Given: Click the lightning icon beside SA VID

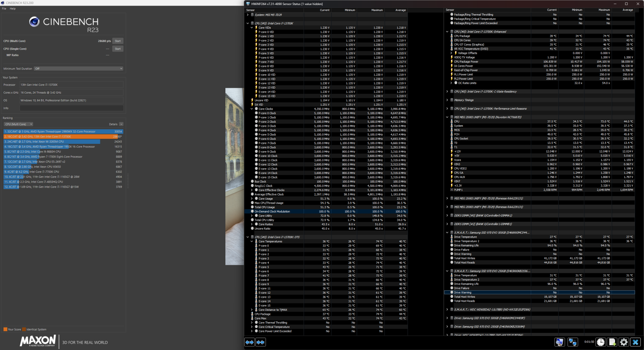Looking at the screenshot, I should [252, 105].
